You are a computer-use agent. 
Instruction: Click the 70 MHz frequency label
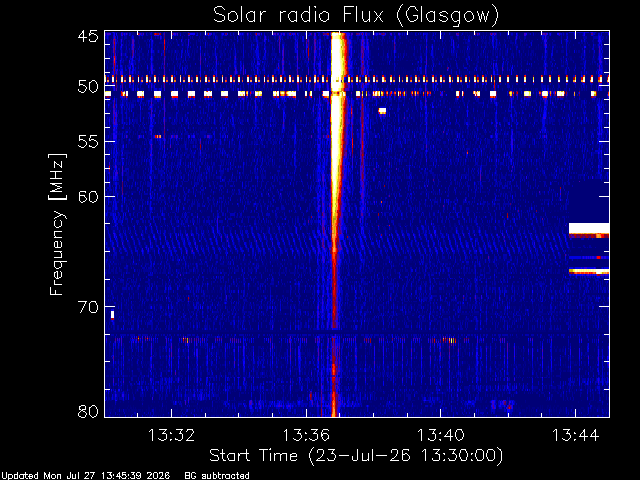tap(88, 307)
